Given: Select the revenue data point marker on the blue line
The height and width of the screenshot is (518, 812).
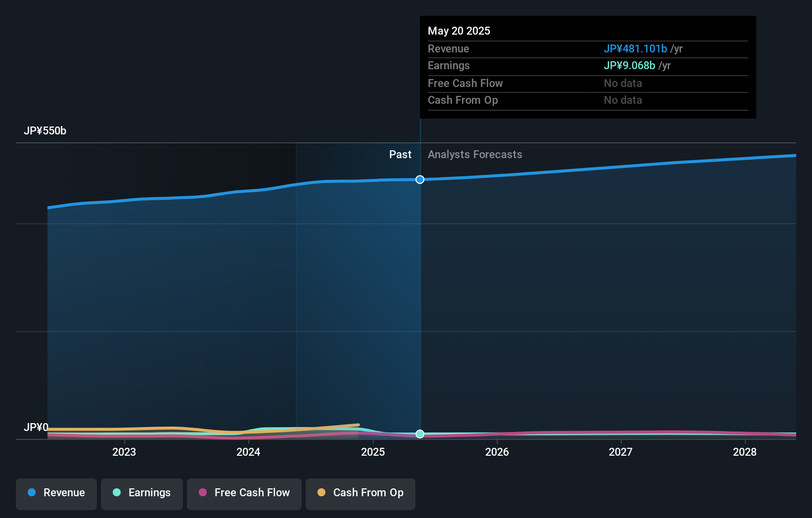Looking at the screenshot, I should click(x=420, y=179).
